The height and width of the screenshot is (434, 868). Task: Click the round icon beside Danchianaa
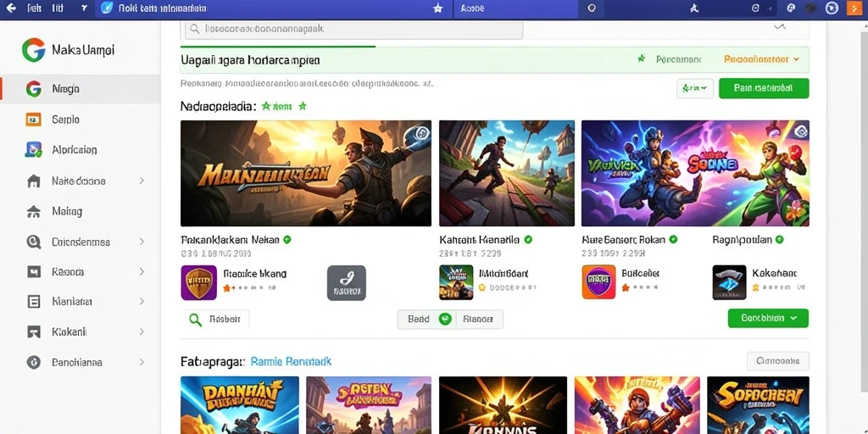[x=34, y=362]
